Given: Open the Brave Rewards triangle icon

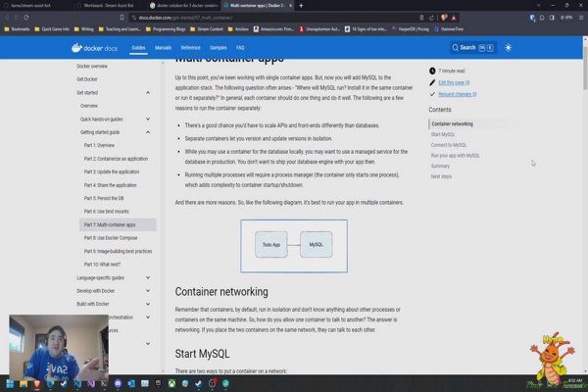Looking at the screenshot, I should 454,18.
